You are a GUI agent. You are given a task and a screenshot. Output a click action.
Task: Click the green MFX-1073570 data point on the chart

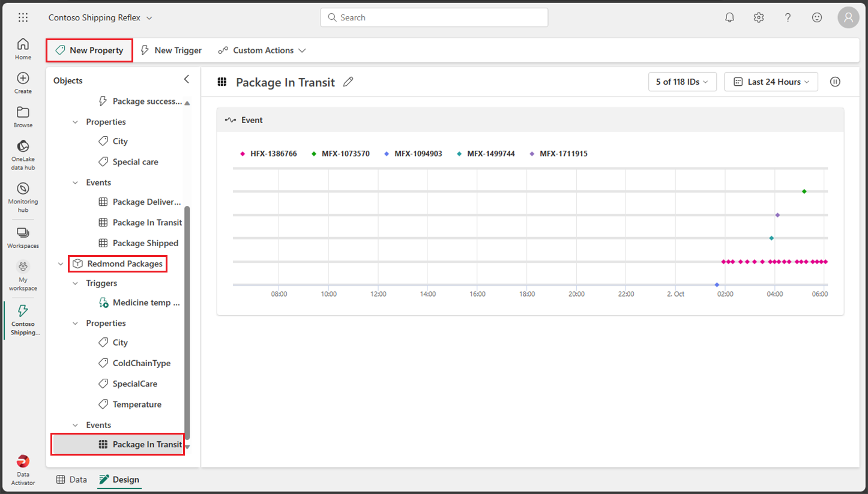point(804,191)
